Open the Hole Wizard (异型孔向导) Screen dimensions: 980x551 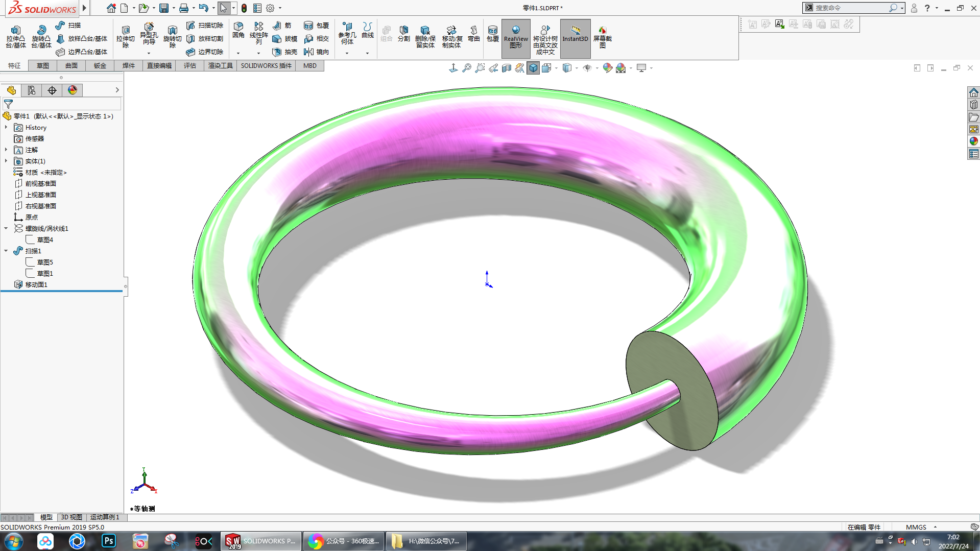tap(149, 34)
